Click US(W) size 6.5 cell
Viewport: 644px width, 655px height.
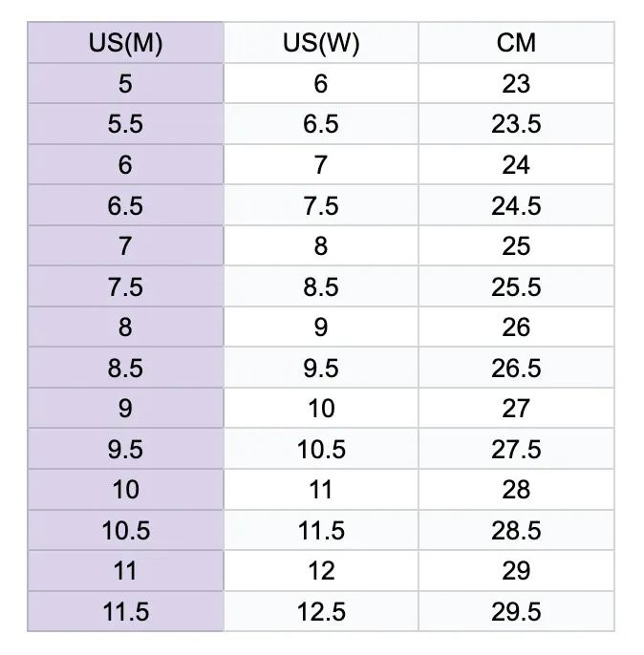tap(321, 124)
